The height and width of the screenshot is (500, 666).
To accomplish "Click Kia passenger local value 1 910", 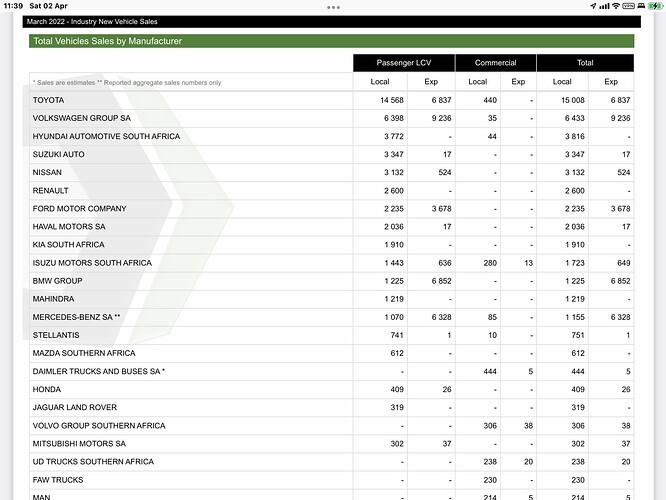I will tap(394, 245).
